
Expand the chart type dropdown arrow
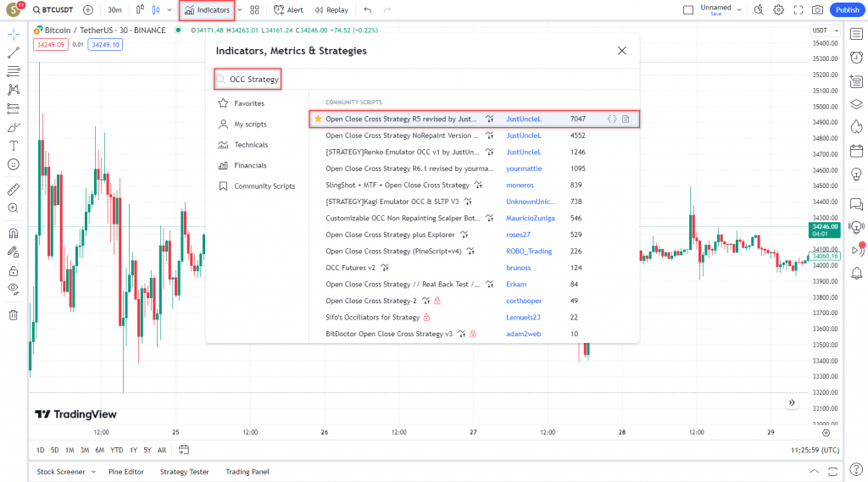point(170,10)
